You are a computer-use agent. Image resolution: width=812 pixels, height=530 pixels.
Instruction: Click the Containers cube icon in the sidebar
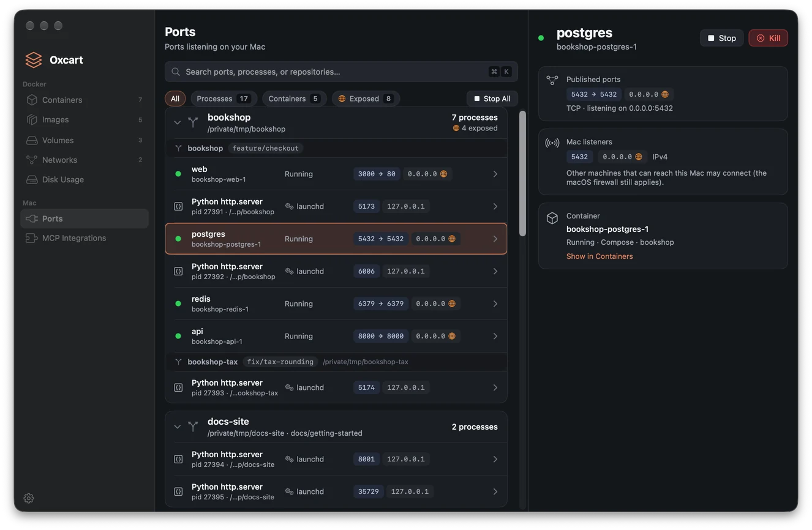click(x=32, y=100)
